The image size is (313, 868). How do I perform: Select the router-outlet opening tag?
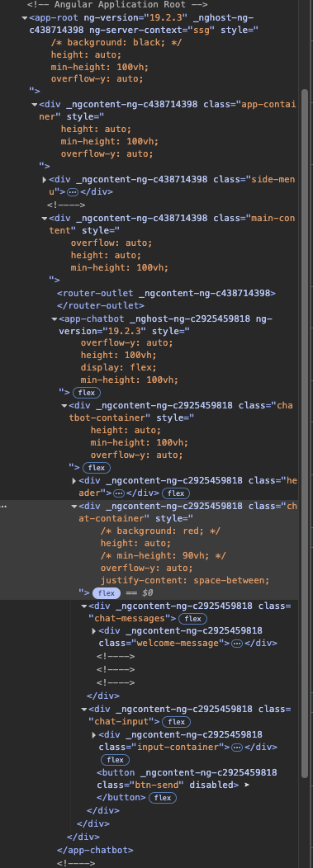[x=166, y=293]
